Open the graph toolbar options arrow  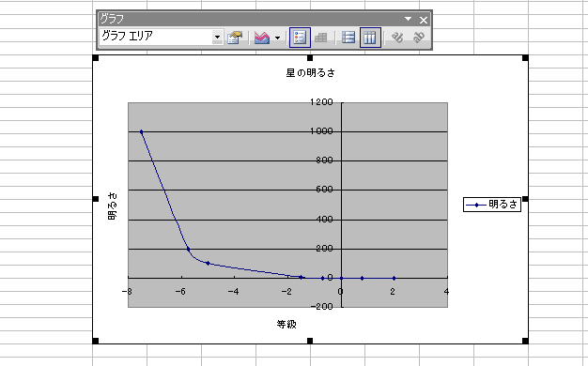(408, 19)
